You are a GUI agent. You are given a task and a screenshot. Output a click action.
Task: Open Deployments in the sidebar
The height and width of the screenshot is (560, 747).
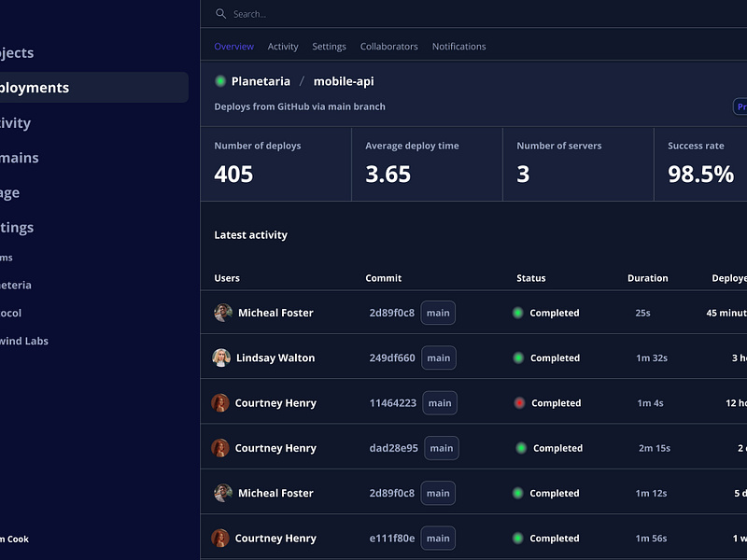[x=37, y=88]
